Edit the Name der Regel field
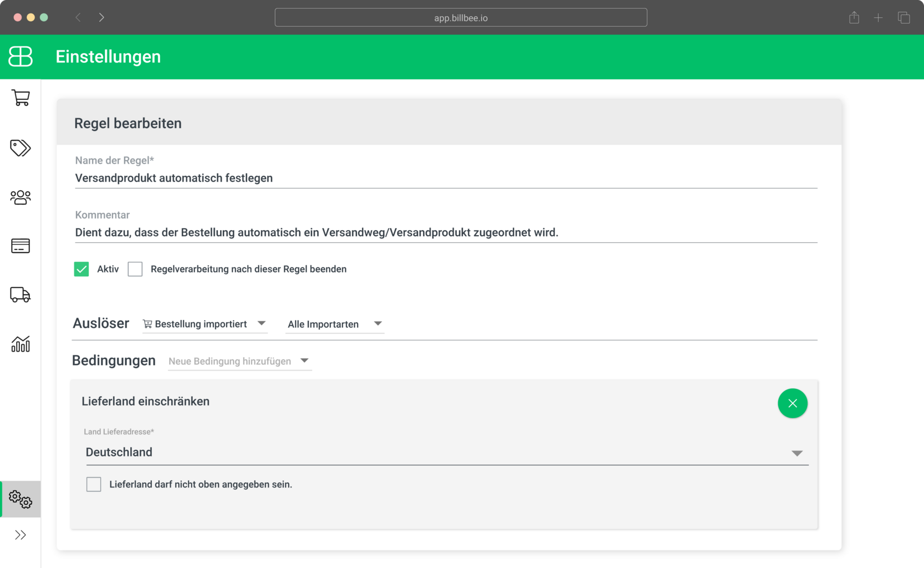 446,178
